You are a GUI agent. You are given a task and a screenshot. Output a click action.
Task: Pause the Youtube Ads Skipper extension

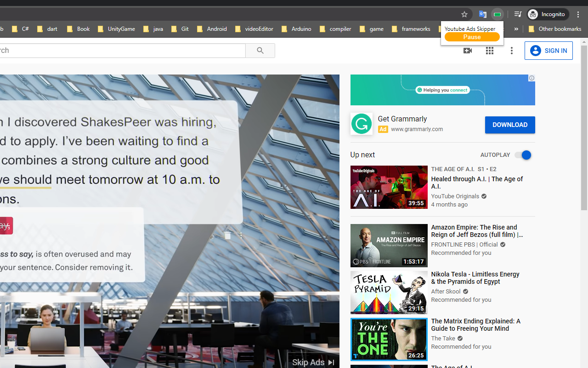472,37
